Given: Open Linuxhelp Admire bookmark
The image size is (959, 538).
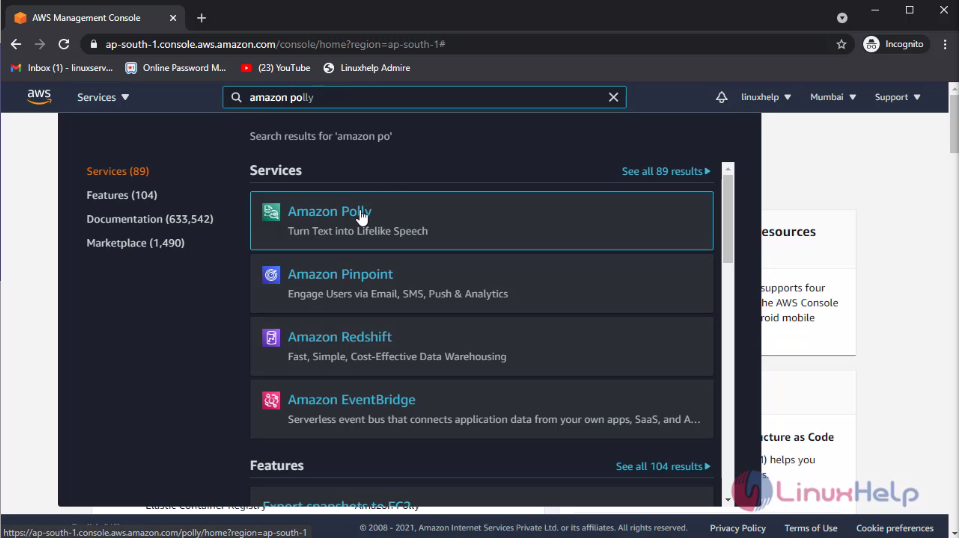Looking at the screenshot, I should point(366,68).
